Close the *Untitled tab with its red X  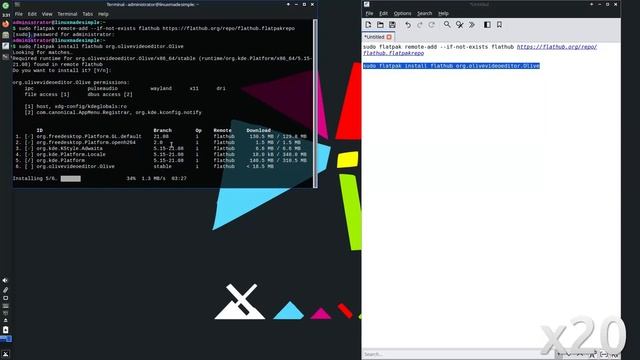pyautogui.click(x=389, y=37)
